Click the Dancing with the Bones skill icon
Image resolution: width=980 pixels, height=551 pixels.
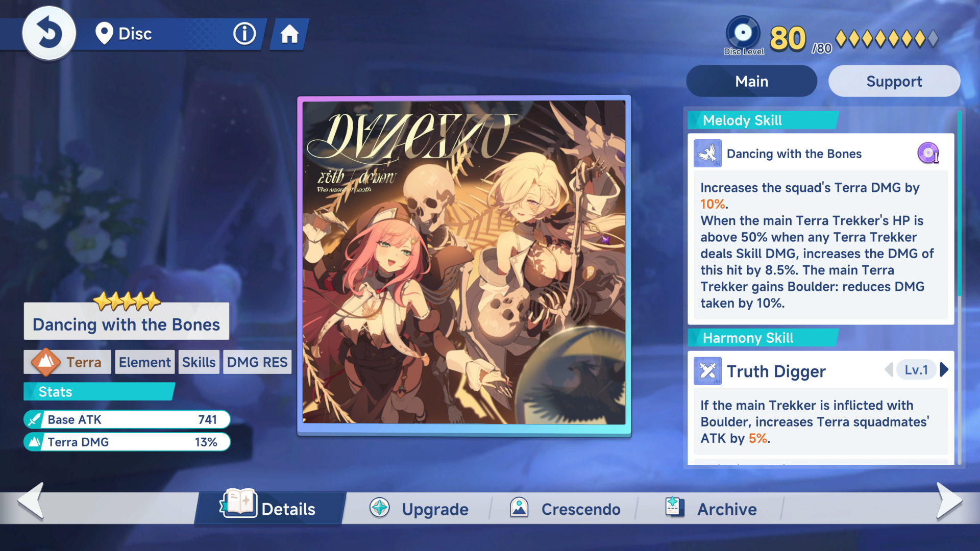pos(707,153)
